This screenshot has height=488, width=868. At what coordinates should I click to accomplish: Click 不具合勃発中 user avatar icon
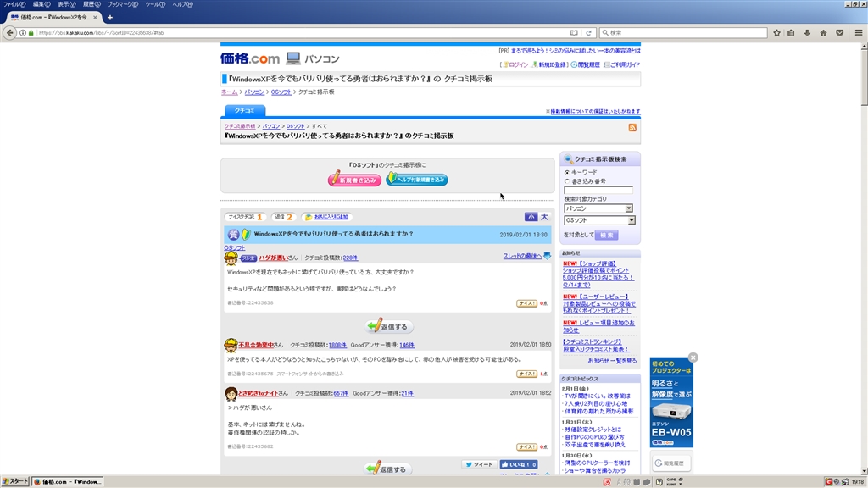(x=231, y=345)
